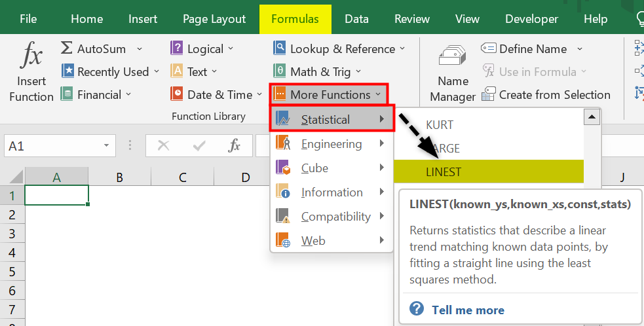This screenshot has width=644, height=326.
Task: Open the Lookup & Reference magnifier icon
Action: (x=279, y=48)
